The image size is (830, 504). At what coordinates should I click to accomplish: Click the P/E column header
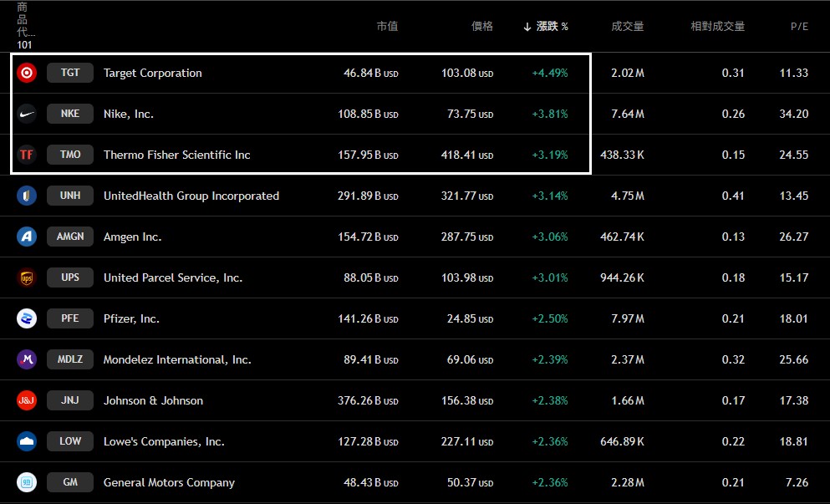coord(799,27)
